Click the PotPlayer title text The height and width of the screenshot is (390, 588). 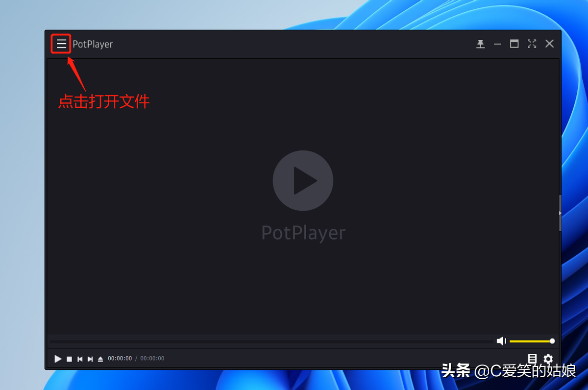click(x=93, y=44)
